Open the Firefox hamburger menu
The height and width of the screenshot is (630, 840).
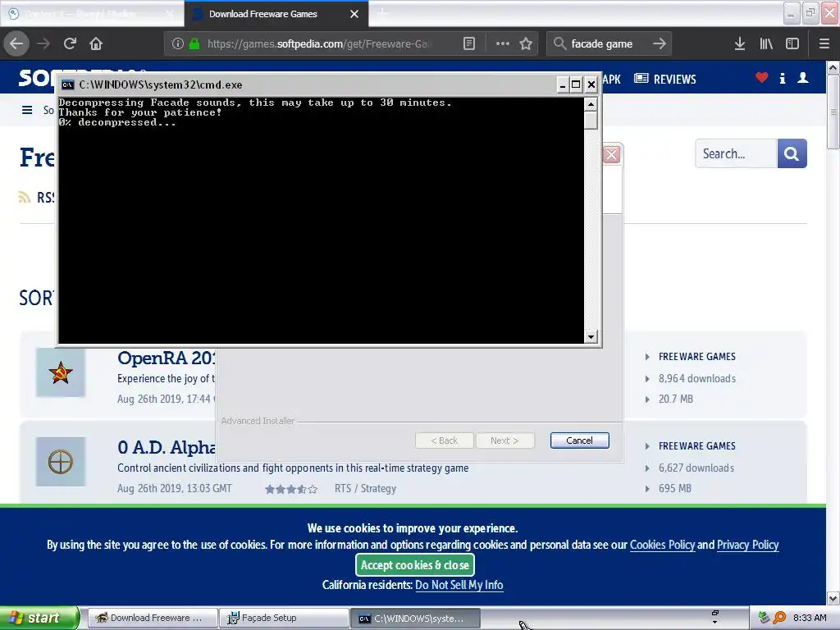tap(824, 43)
